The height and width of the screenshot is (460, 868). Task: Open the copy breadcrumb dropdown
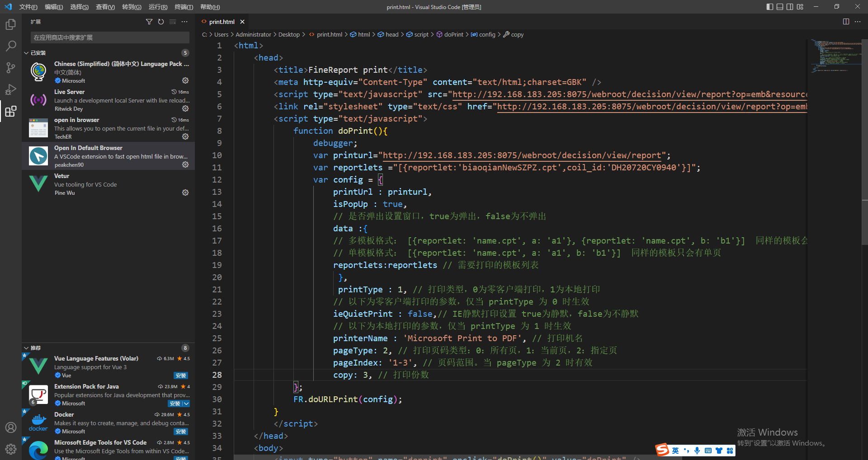coord(513,34)
